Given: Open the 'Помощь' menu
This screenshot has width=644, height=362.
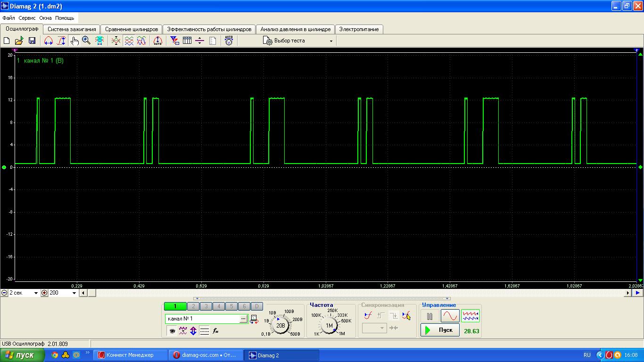Looking at the screenshot, I should coord(65,18).
